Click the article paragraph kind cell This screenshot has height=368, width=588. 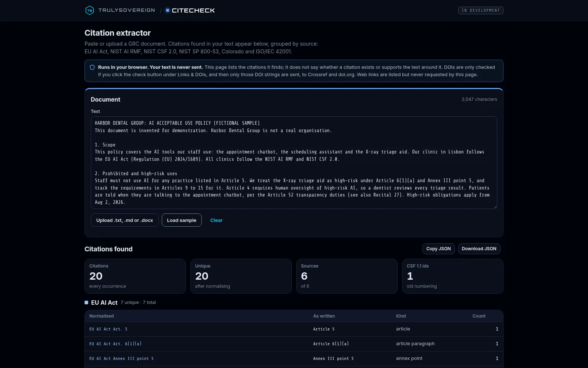pos(415,344)
